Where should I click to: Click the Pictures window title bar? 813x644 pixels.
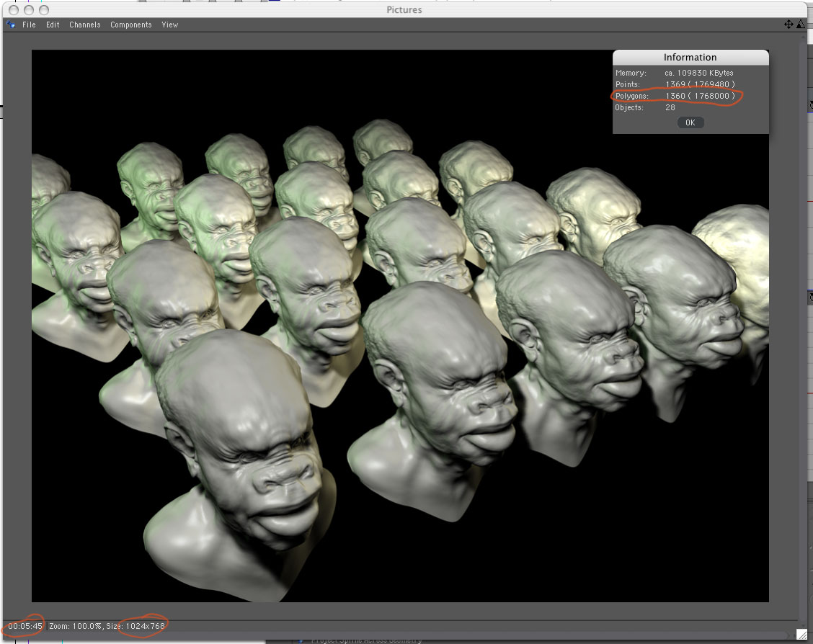click(404, 10)
